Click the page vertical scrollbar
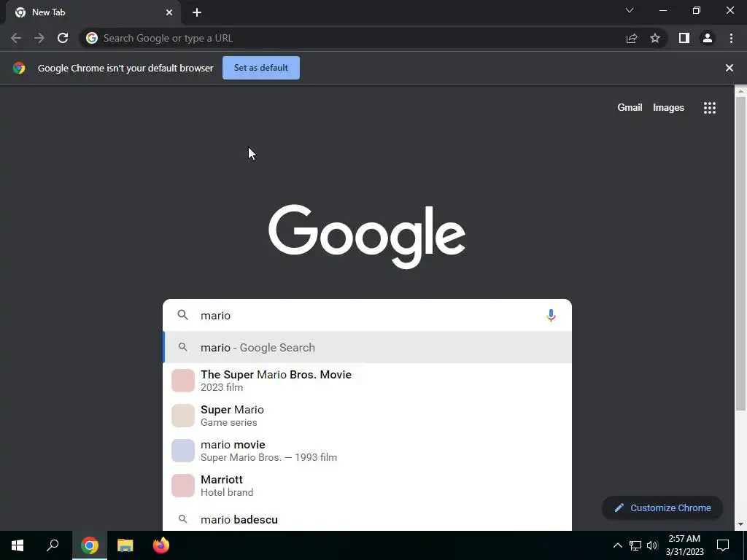 coord(740,252)
